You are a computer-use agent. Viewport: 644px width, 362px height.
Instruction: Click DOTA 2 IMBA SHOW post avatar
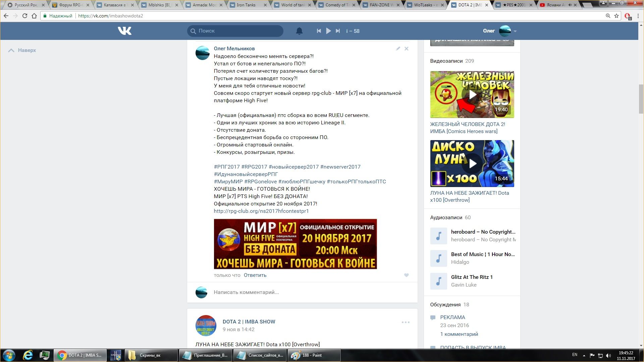[x=206, y=325]
